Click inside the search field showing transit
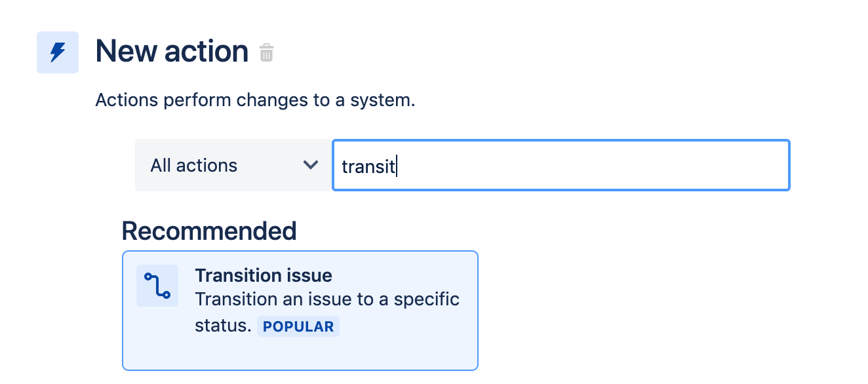Image resolution: width=868 pixels, height=384 pixels. pos(561,165)
